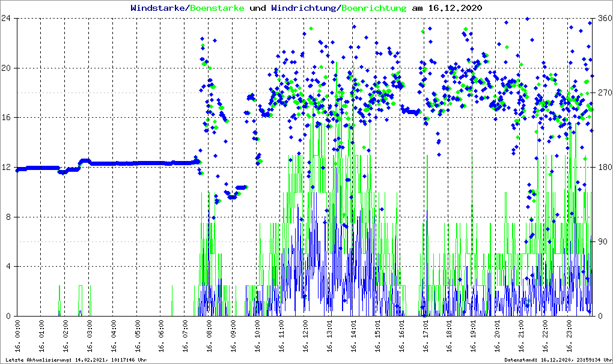Image resolution: width=613 pixels, height=364 pixels.
Task: Click the "Letzte Aktualisierung" footer text
Action: [x=75, y=360]
